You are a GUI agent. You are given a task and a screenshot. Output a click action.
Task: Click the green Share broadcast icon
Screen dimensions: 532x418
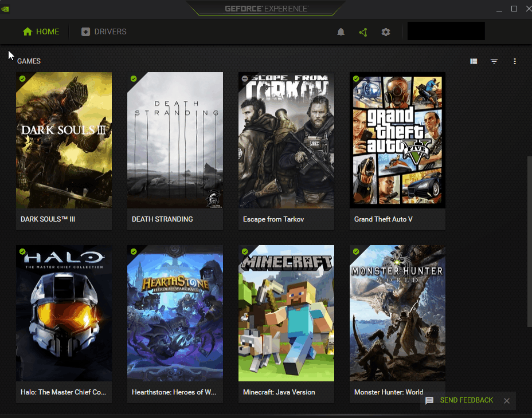363,32
